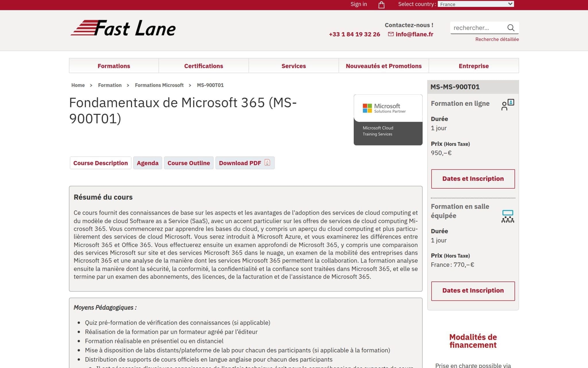Click the MS-900T01 breadcrumb
The height and width of the screenshot is (368, 588).
210,85
